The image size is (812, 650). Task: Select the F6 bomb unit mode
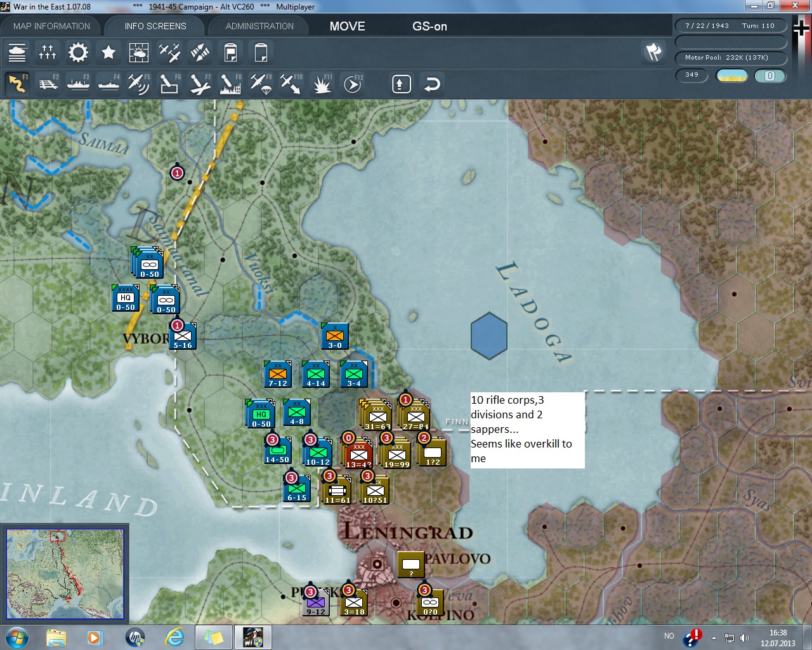tap(169, 84)
